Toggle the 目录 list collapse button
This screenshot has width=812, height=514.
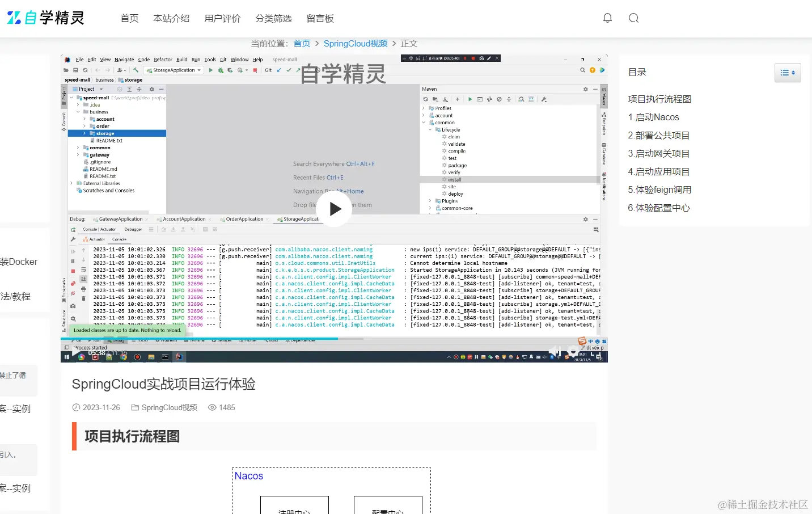[x=788, y=73]
